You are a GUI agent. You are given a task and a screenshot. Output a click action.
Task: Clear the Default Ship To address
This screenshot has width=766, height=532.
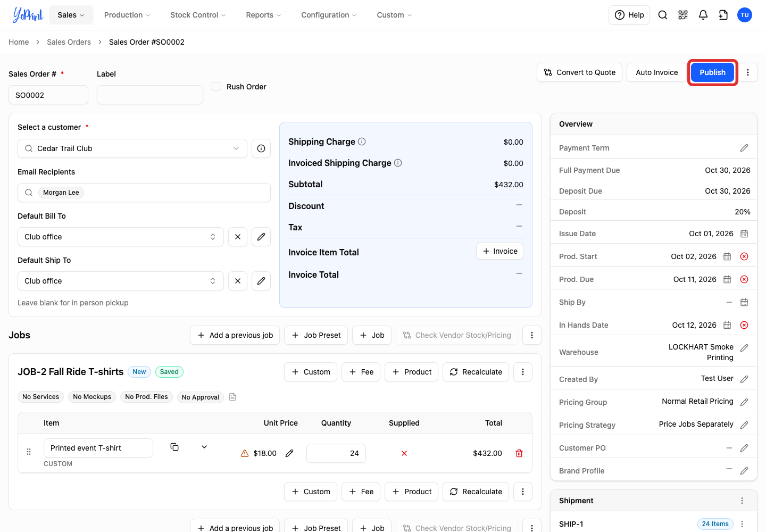tap(238, 281)
